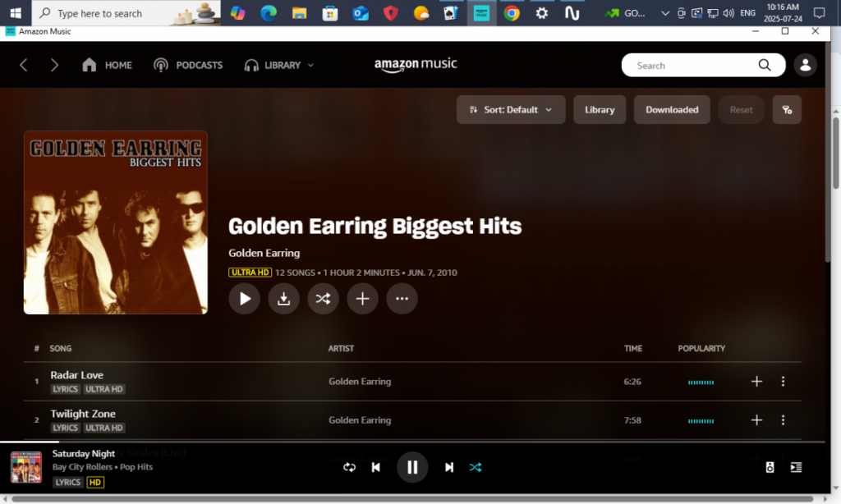
Task: Add the album to library with plus button
Action: click(x=362, y=299)
